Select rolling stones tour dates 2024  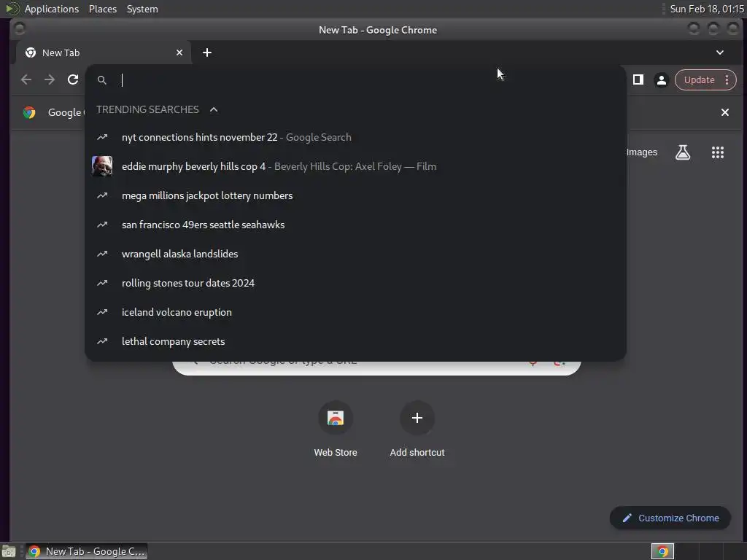tap(355, 283)
